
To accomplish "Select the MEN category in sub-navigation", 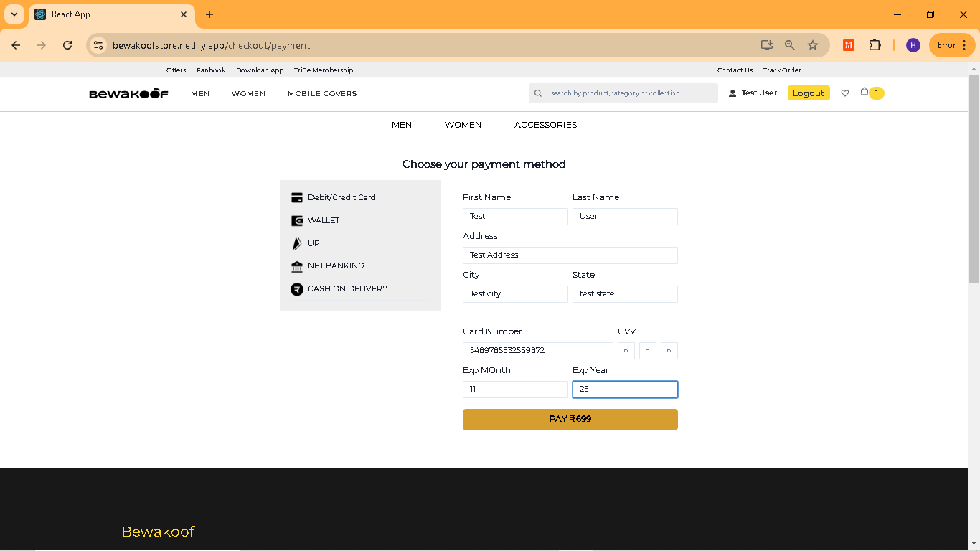I will [x=402, y=125].
